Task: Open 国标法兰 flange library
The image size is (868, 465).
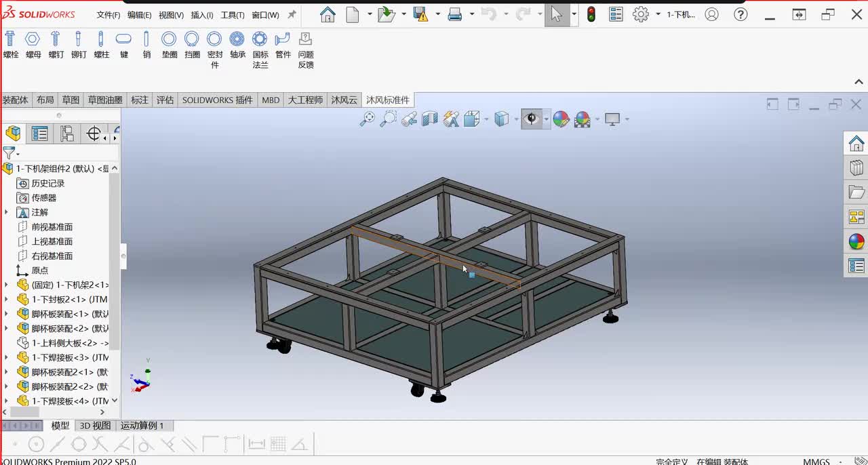Action: (x=260, y=50)
